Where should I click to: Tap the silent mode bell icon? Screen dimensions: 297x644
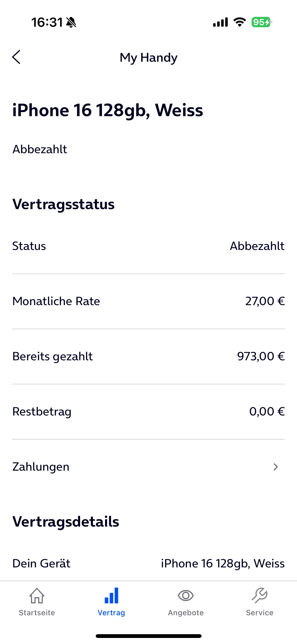tap(71, 22)
